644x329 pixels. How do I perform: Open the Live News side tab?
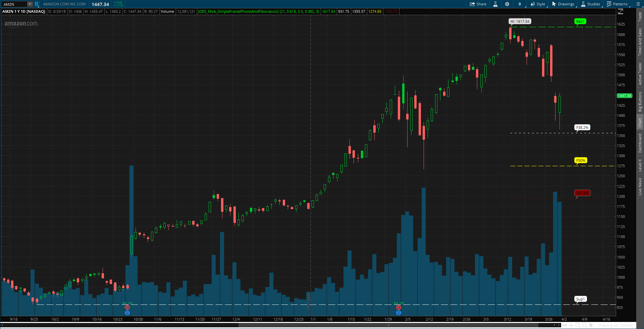click(640, 186)
